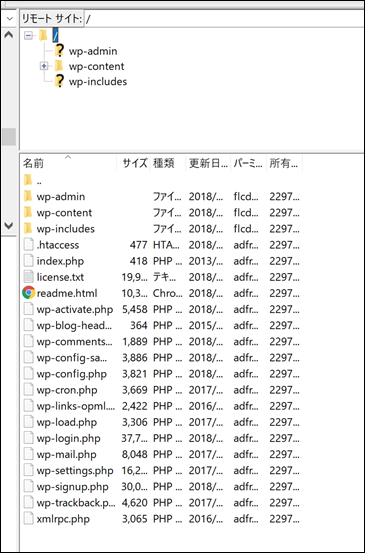Select the wp-comments... file name
The width and height of the screenshot is (365, 553).
pos(74,342)
